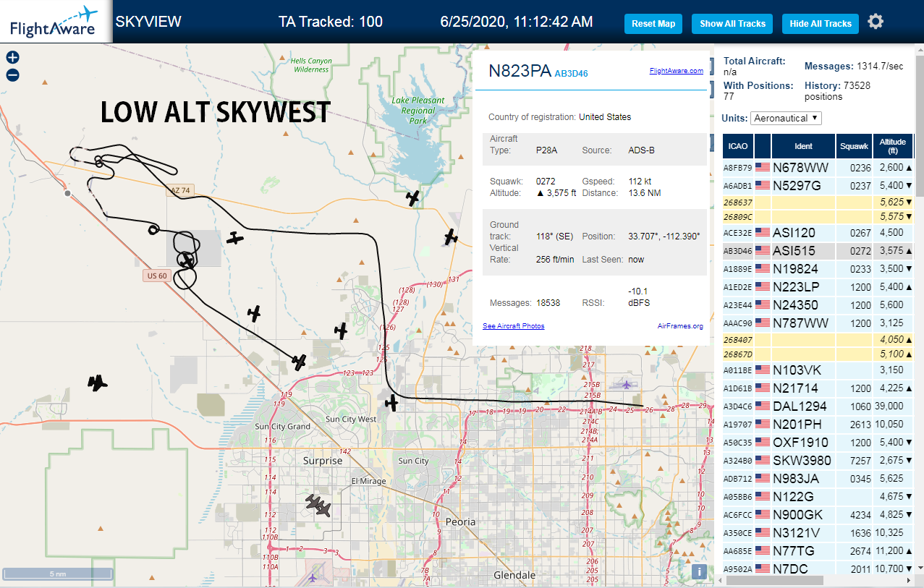Select the N201PH aircraft row

click(x=818, y=425)
